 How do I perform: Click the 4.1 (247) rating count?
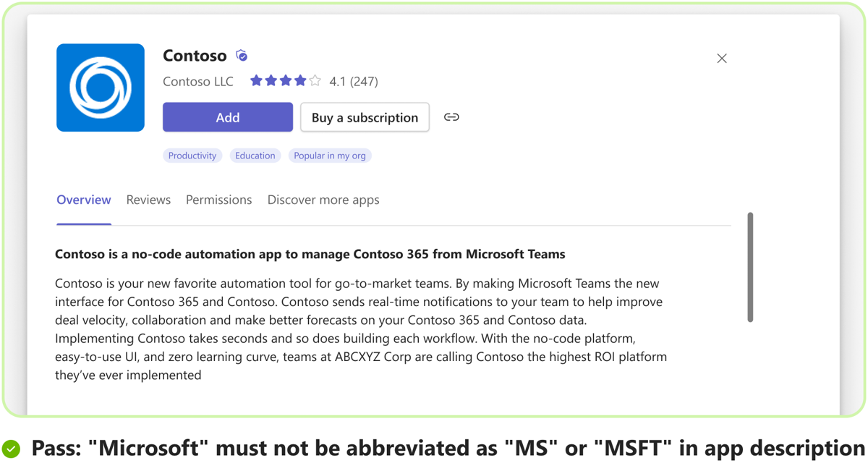354,82
